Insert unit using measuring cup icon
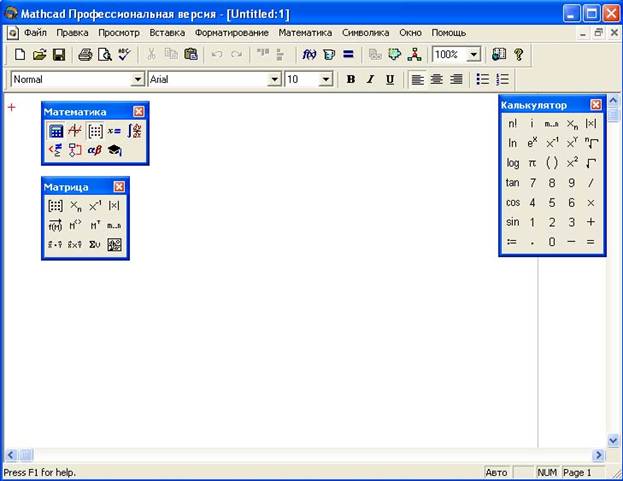Viewport: 623px width, 481px height. tap(329, 54)
